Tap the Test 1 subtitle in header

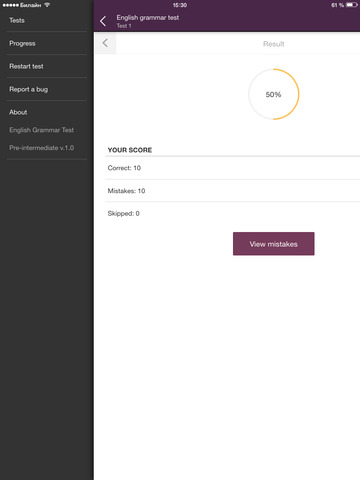point(124,26)
